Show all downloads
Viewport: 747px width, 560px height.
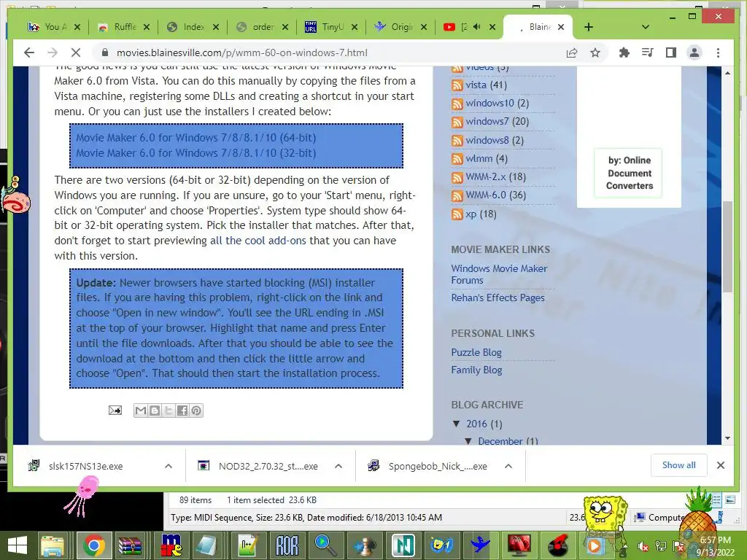pos(678,465)
